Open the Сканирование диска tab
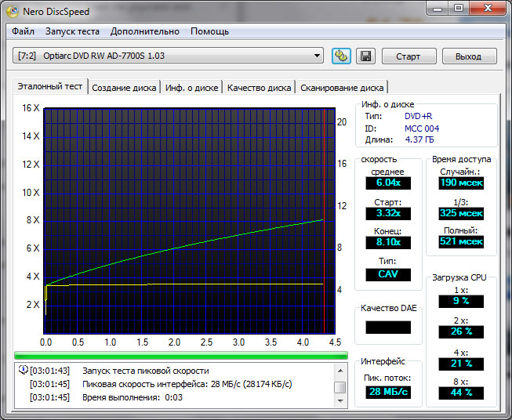The image size is (512, 420). tap(342, 88)
